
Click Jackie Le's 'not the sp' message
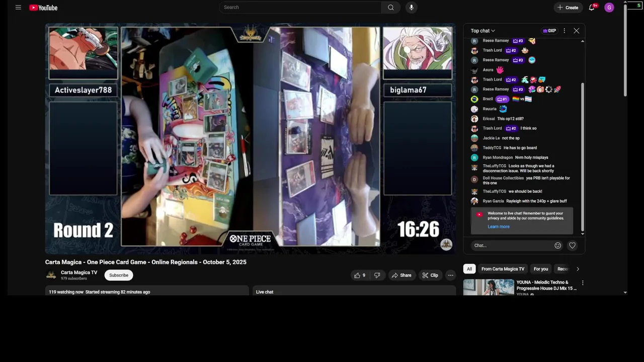511,138
